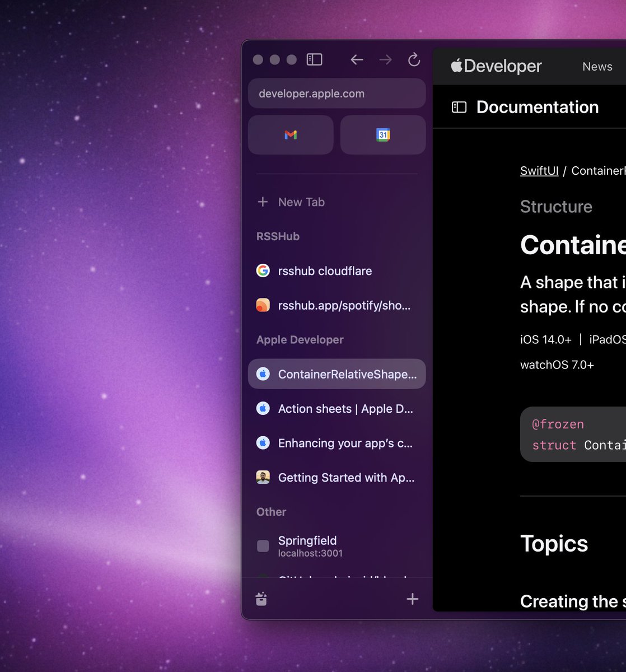
Task: Open Apple Developer home logo
Action: [496, 66]
